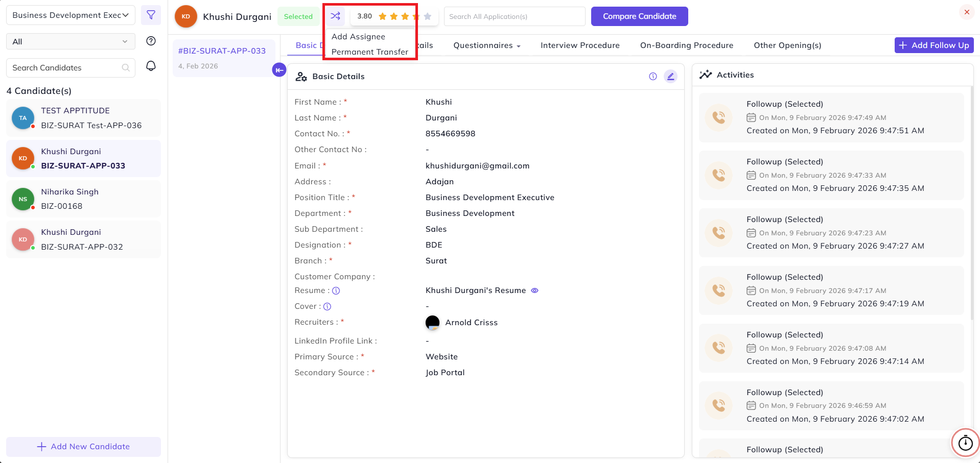Image resolution: width=980 pixels, height=463 pixels.
Task: Click the Add Follow Up button
Action: 934,45
